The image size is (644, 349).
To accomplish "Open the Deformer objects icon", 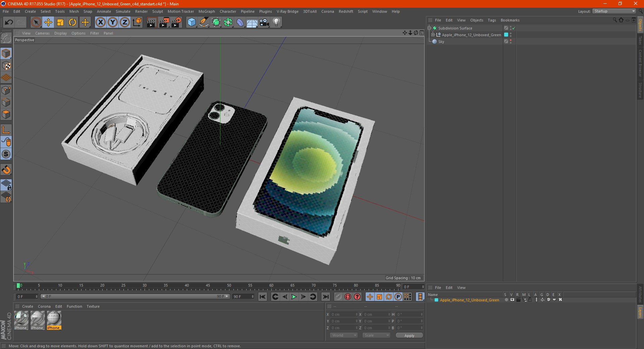I will click(240, 22).
